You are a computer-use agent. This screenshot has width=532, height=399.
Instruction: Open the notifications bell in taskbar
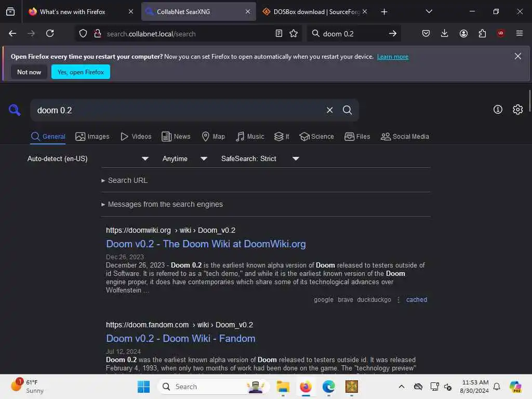point(496,387)
